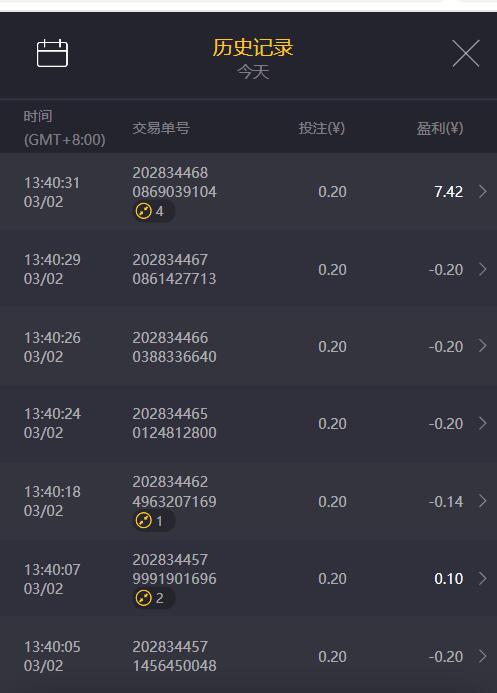Click the 0.10 profit value
497x693 pixels.
pyautogui.click(x=448, y=579)
